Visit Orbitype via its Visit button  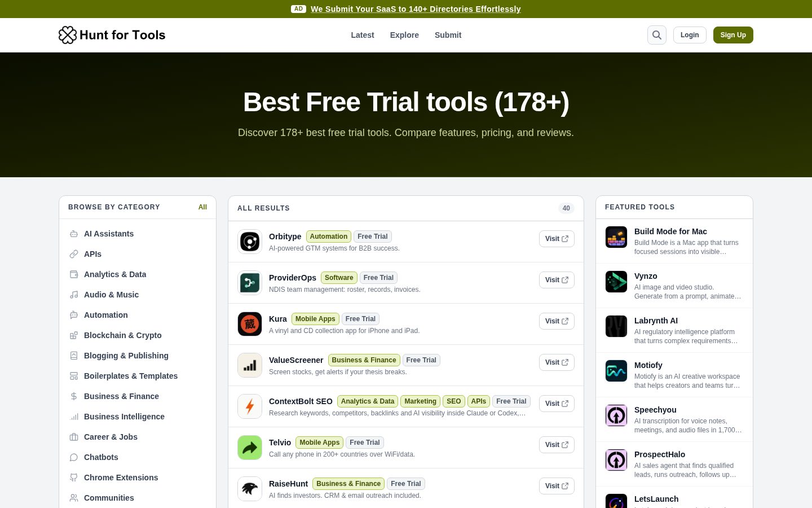[x=557, y=239]
